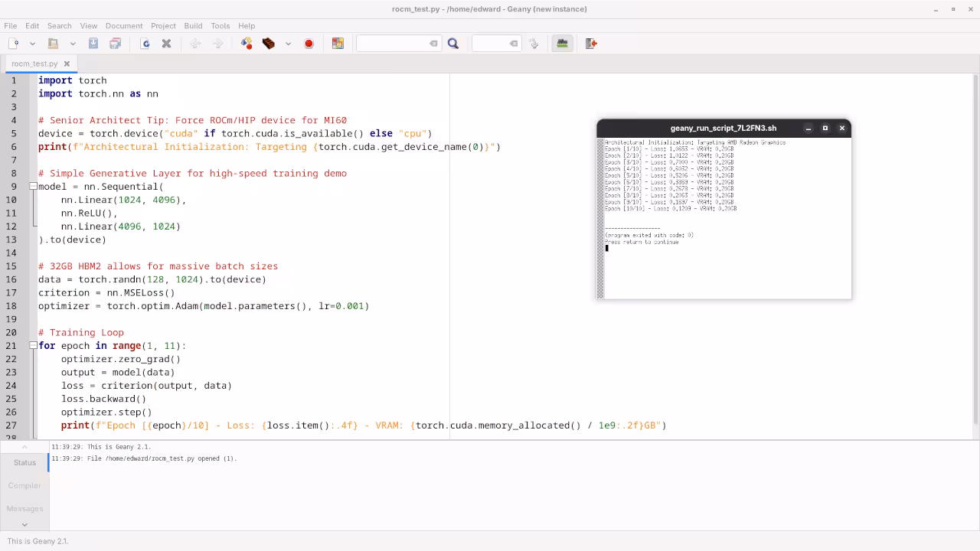Start a search with the magnifier icon
This screenshot has width=980, height=551.
coord(452,44)
